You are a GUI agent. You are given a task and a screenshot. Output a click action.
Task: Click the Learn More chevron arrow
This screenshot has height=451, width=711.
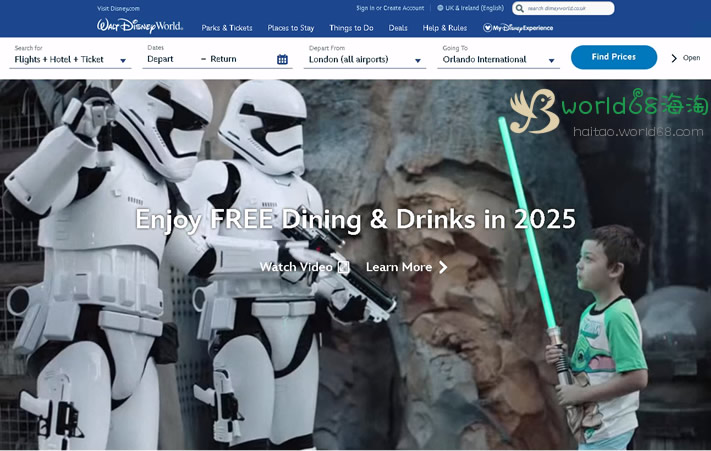(443, 267)
